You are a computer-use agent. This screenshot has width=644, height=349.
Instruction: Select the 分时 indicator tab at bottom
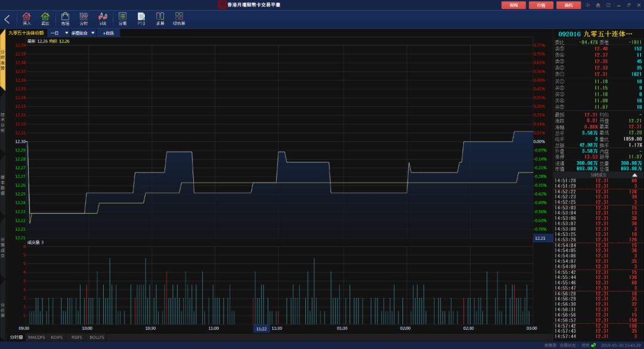(17, 337)
